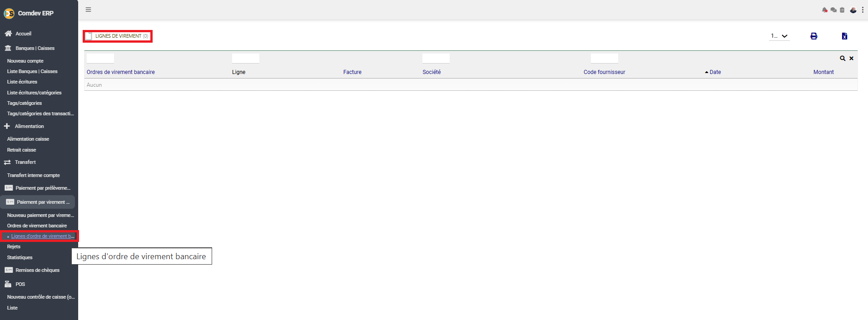Open Liste Banques | Caisses menu item
Viewport: 868px width, 320px height.
click(32, 71)
